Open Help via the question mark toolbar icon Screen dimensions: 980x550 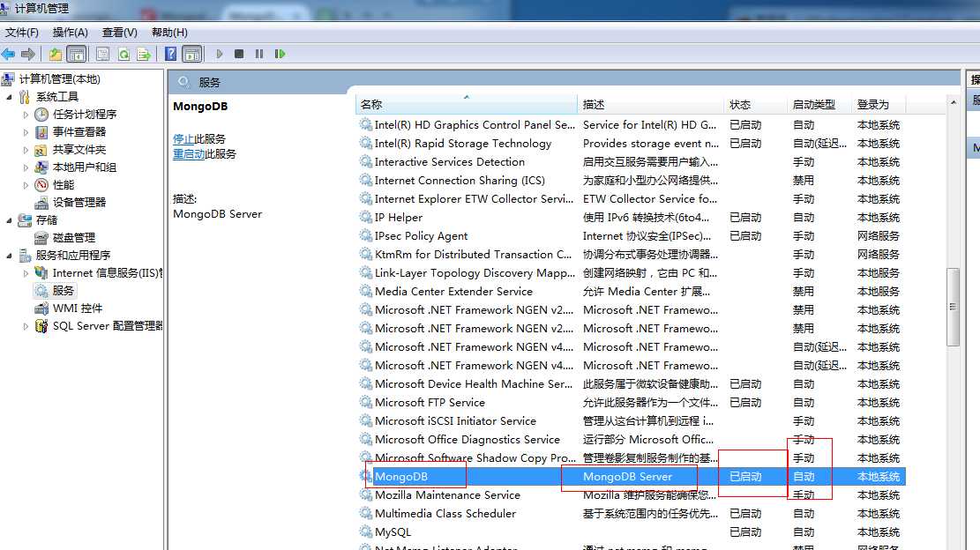[x=170, y=55]
